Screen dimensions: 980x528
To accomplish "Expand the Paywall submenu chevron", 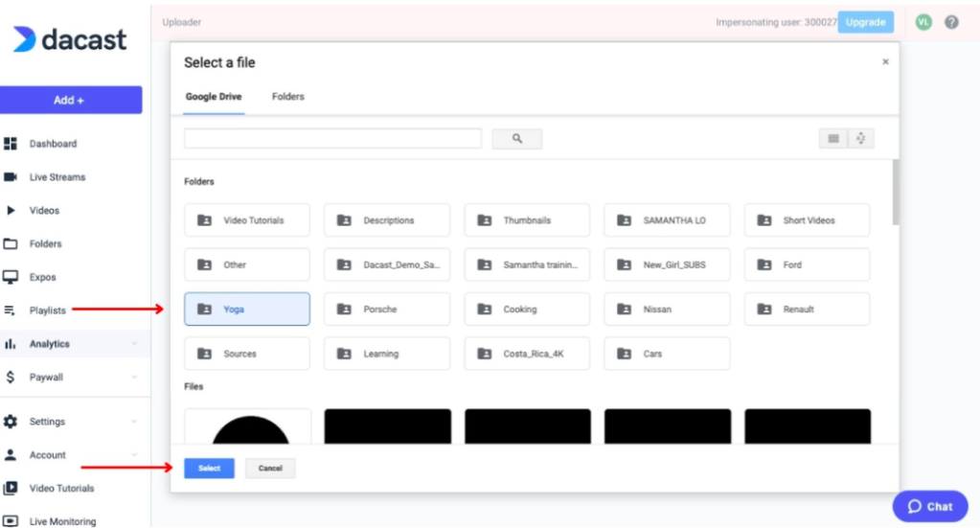I will pos(134,377).
